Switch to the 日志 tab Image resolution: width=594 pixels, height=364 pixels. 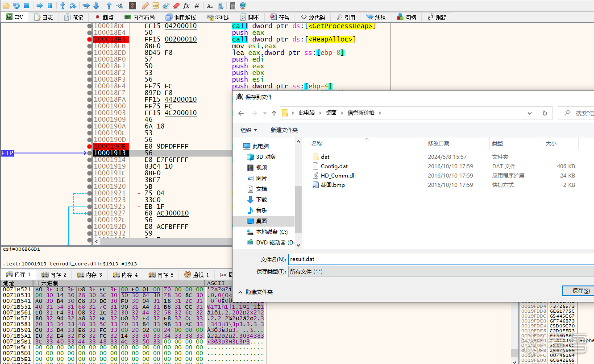(x=44, y=17)
